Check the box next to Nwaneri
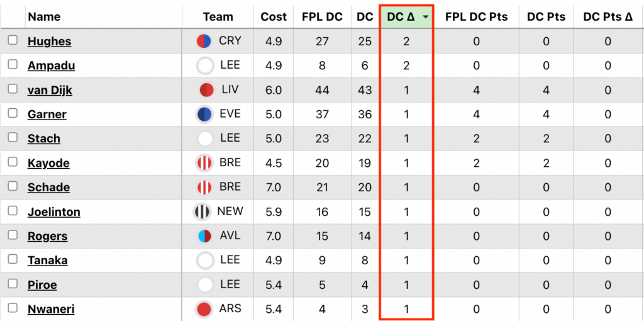Viewport: 644px width, 321px height. (x=13, y=308)
